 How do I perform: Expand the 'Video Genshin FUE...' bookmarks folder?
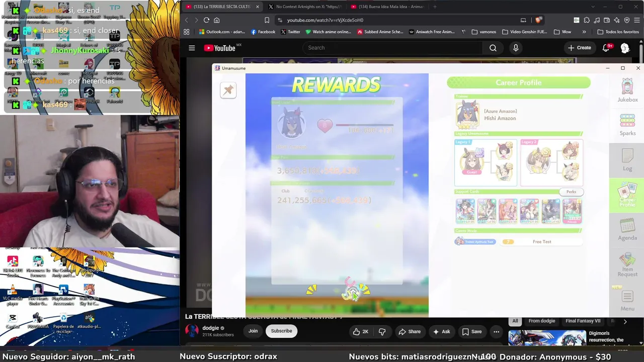click(525, 32)
